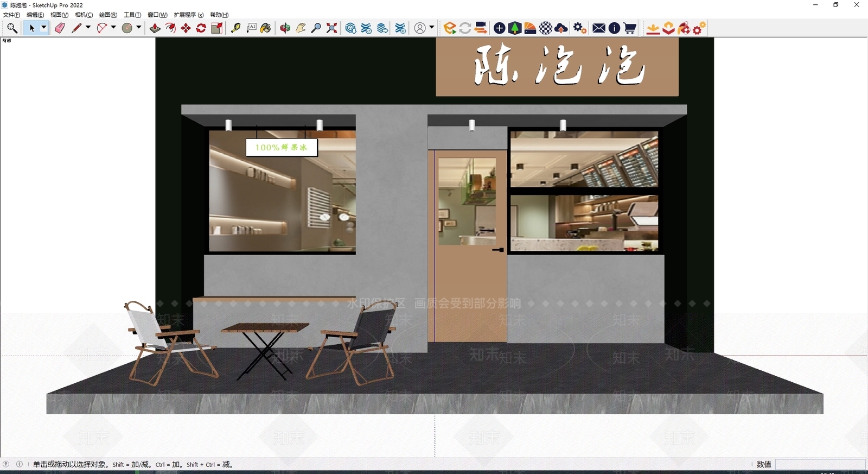
Task: Click the cloud upload icon
Action: (x=561, y=28)
